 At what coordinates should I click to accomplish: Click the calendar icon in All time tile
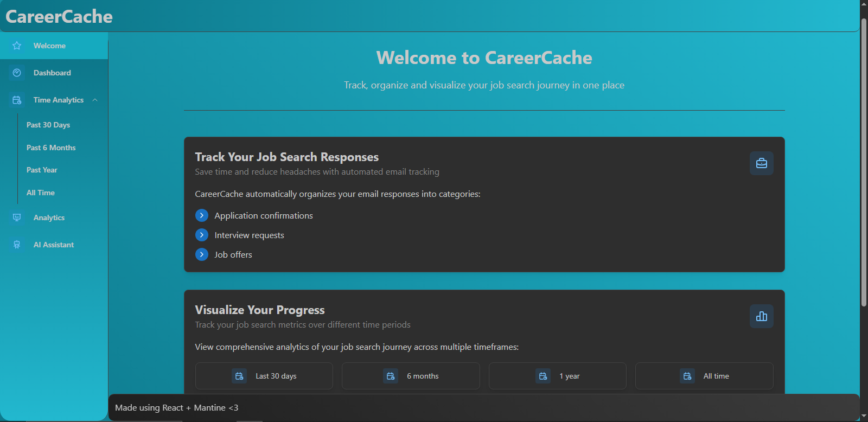coord(687,376)
